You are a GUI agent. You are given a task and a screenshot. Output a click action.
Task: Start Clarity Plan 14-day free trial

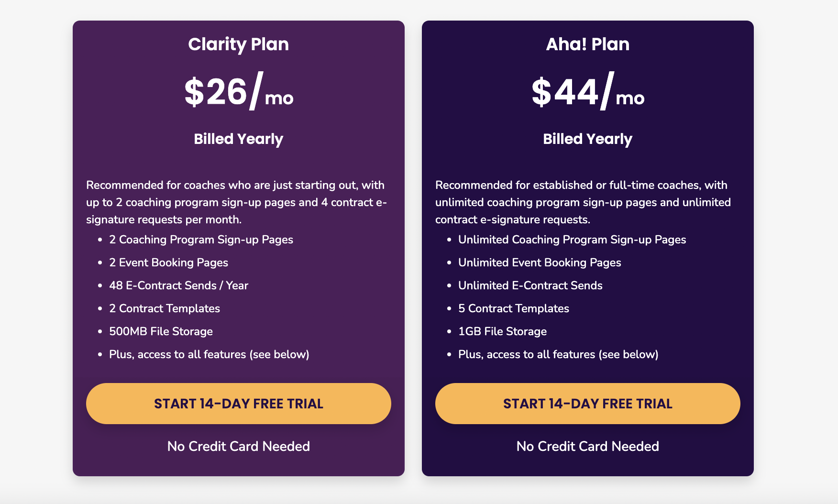[239, 404]
